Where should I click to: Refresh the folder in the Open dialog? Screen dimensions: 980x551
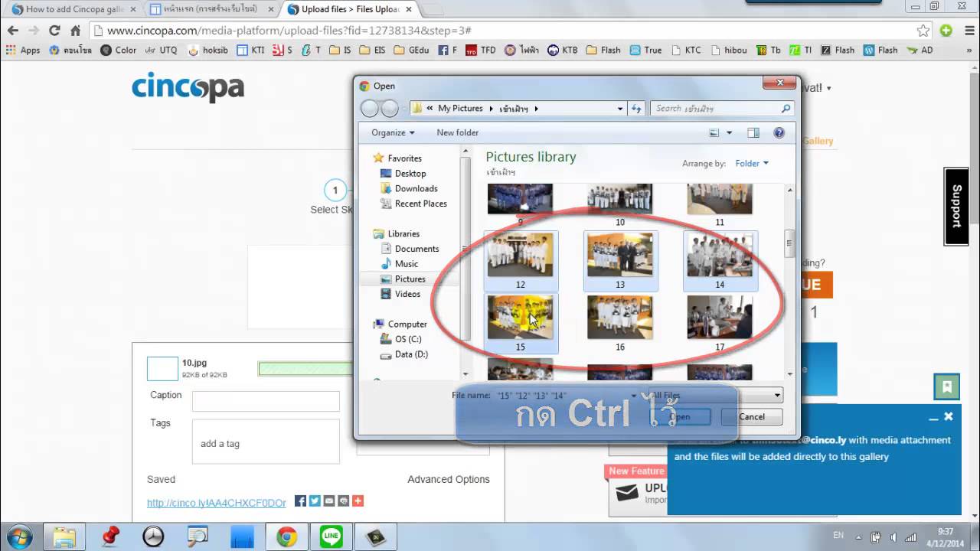click(636, 109)
